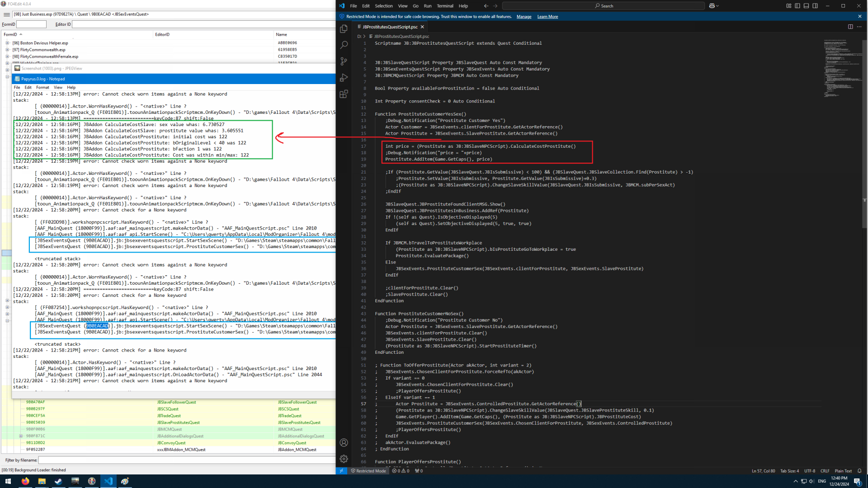Open the Format menu in Notepad
868x488 pixels.
pos(42,87)
